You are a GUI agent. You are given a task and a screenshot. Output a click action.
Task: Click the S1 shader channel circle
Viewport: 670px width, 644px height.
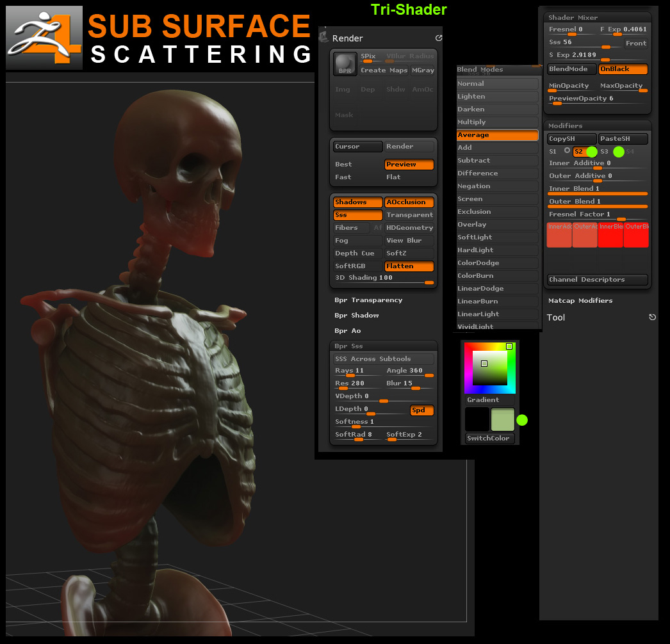(567, 150)
